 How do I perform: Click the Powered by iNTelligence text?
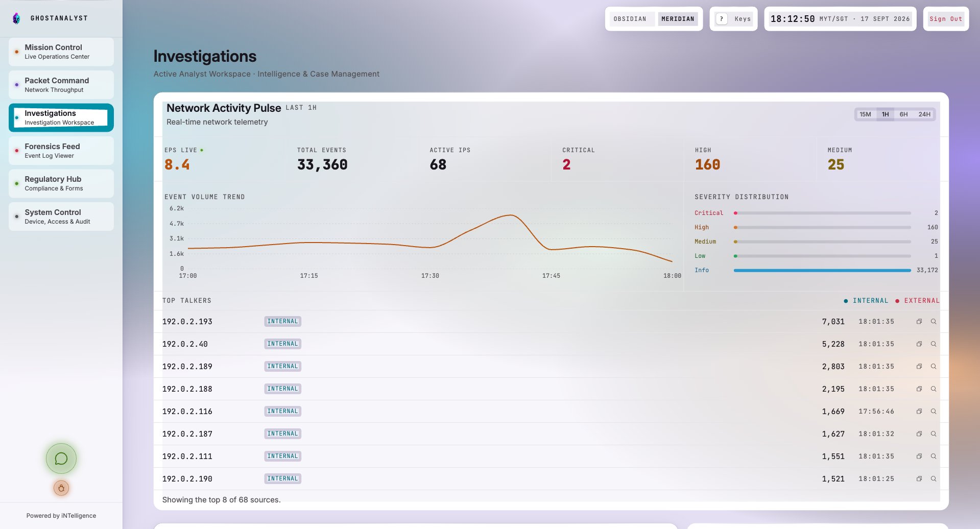(x=61, y=516)
